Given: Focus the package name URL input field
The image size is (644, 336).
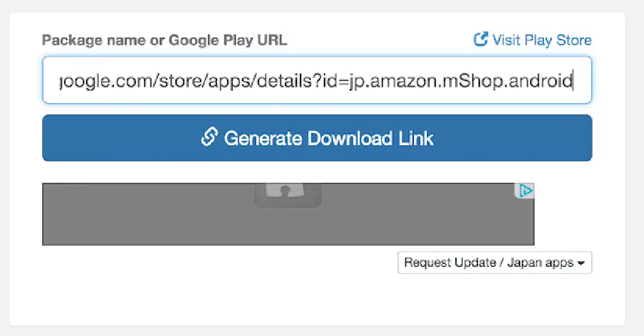Looking at the screenshot, I should 316,80.
